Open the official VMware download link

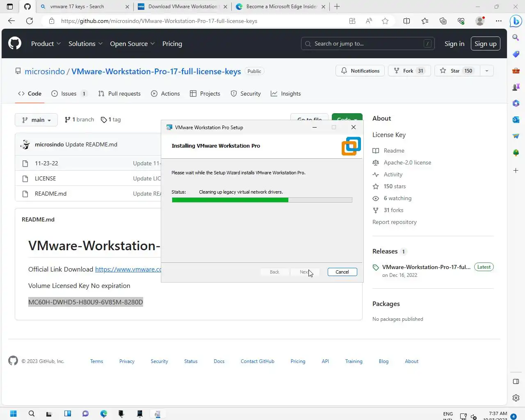[x=128, y=269]
